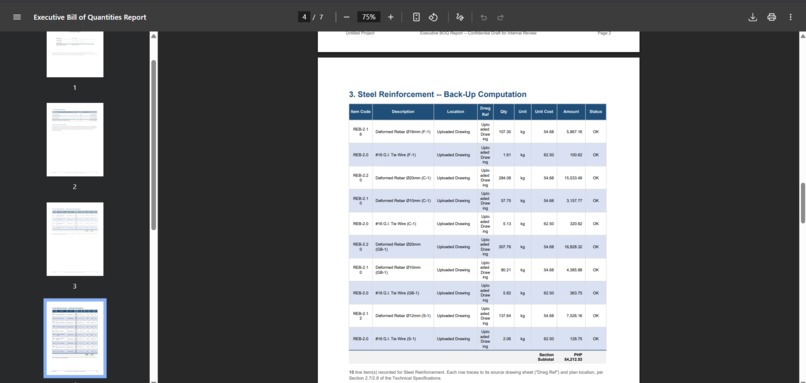Click the quantity value 107.30
Viewport: 806px width, 383px height.
click(505, 132)
